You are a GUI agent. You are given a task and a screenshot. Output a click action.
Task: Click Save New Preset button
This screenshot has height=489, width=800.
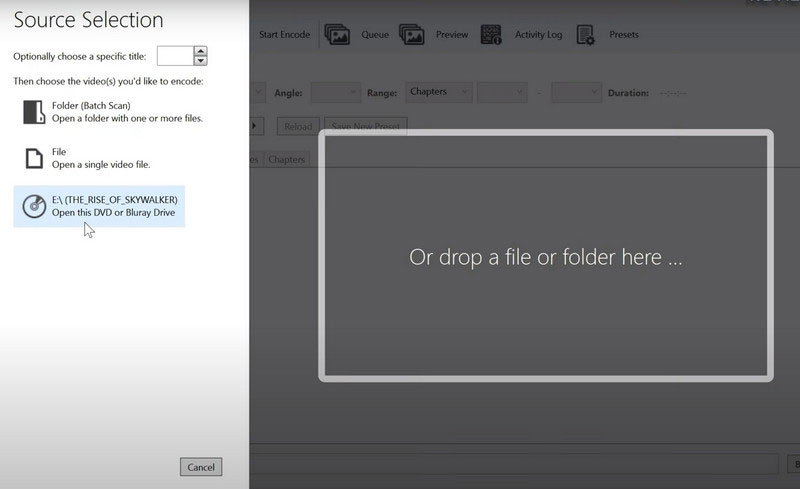(x=365, y=126)
